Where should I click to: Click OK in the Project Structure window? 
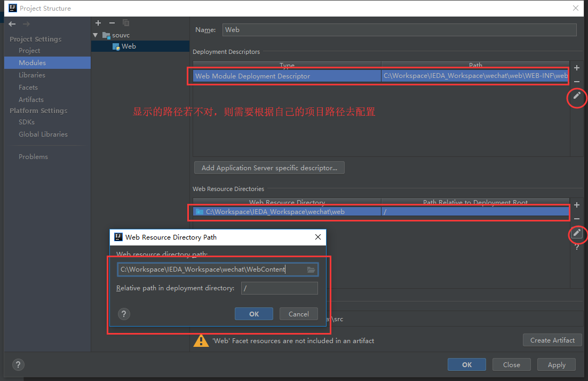click(467, 364)
